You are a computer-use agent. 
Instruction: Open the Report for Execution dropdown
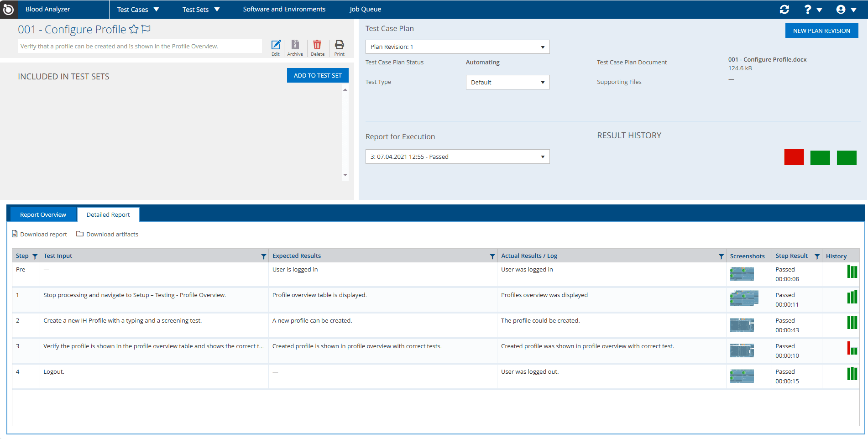click(457, 157)
